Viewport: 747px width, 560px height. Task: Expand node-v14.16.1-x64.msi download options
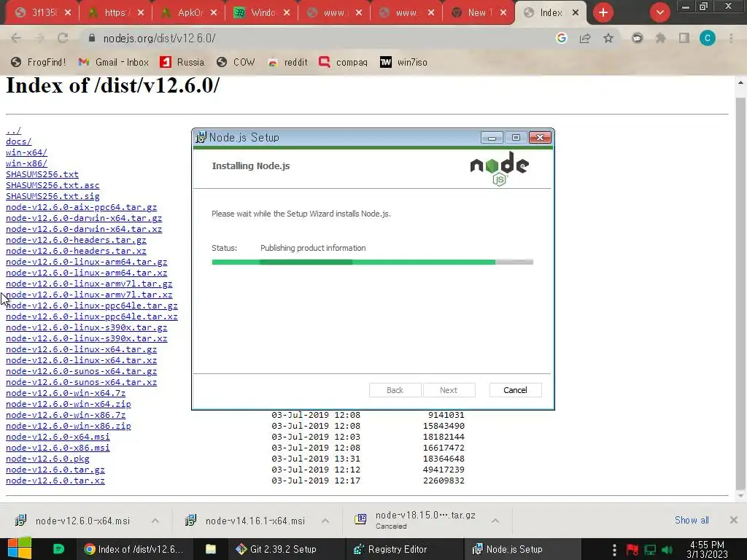coord(325,521)
